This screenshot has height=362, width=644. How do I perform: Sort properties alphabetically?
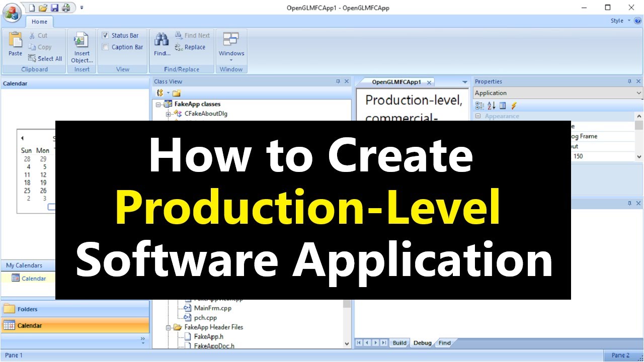492,106
